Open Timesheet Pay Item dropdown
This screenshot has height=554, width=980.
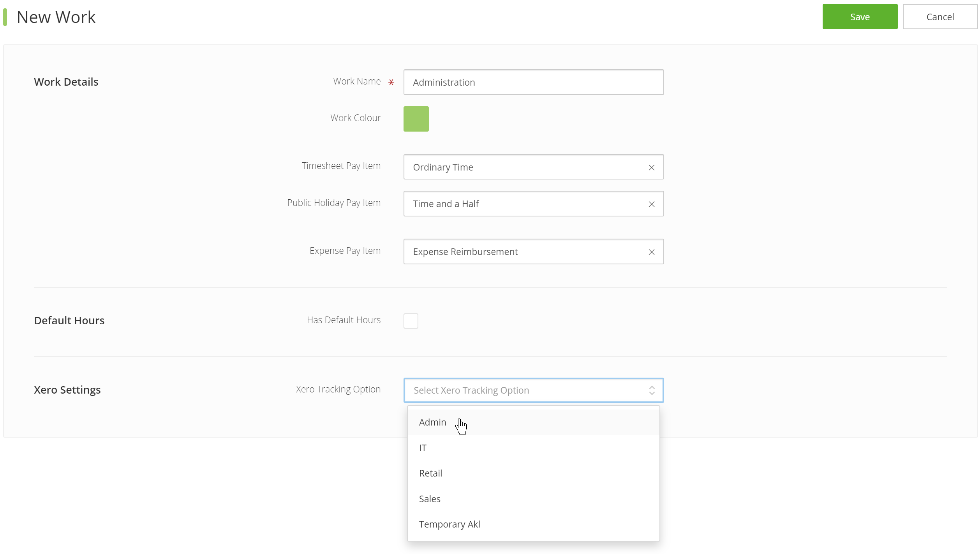click(x=533, y=167)
